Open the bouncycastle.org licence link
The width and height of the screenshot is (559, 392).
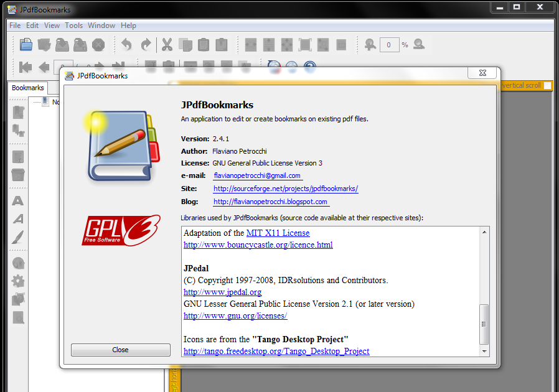258,245
